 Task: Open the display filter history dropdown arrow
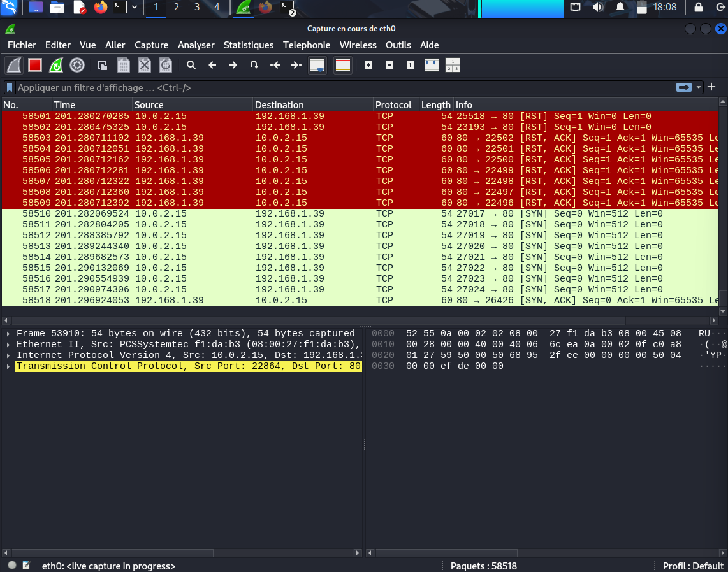pos(699,87)
